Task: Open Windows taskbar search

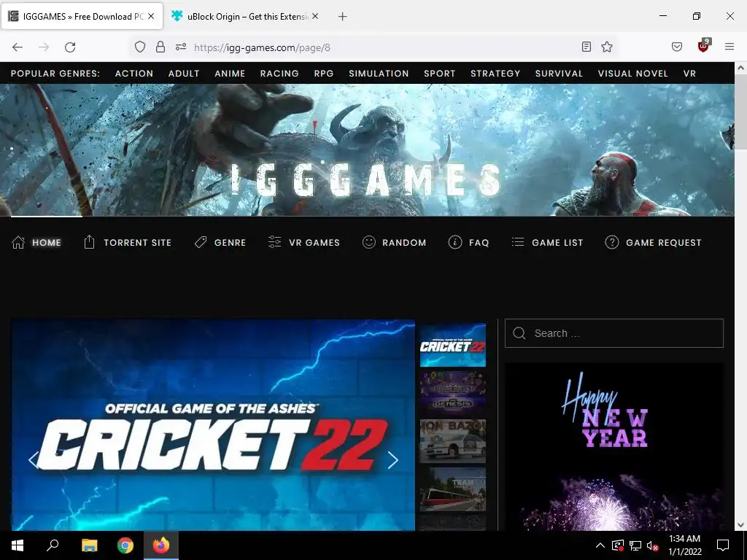Action: (53, 545)
